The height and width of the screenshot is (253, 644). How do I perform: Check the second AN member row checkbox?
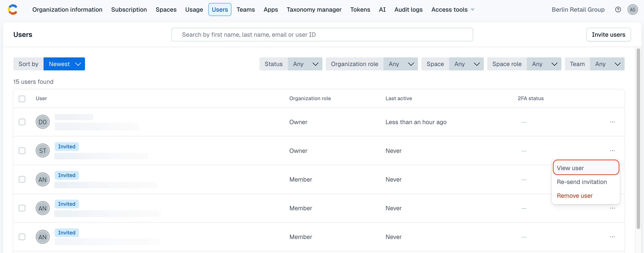tap(22, 208)
